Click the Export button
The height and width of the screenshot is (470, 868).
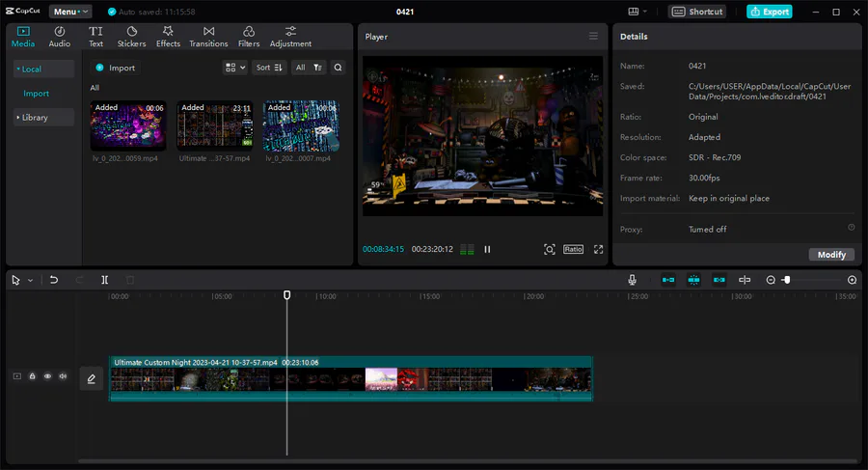click(x=770, y=12)
